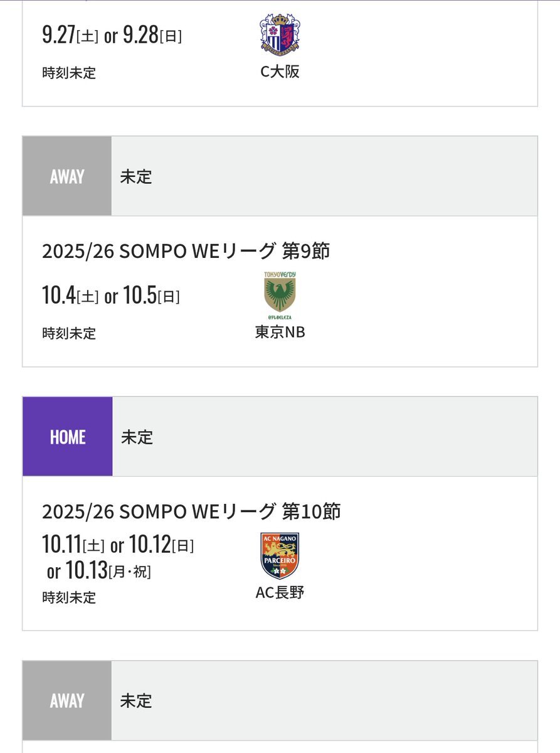This screenshot has width=560, height=753.
Task: Select the 東京NB team name
Action: pyautogui.click(x=280, y=332)
